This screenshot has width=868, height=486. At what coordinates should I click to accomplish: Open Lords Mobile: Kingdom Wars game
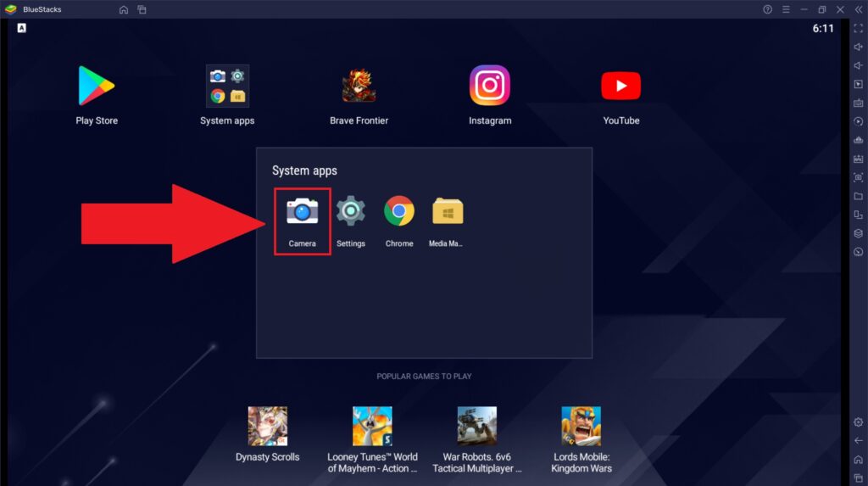coord(581,427)
